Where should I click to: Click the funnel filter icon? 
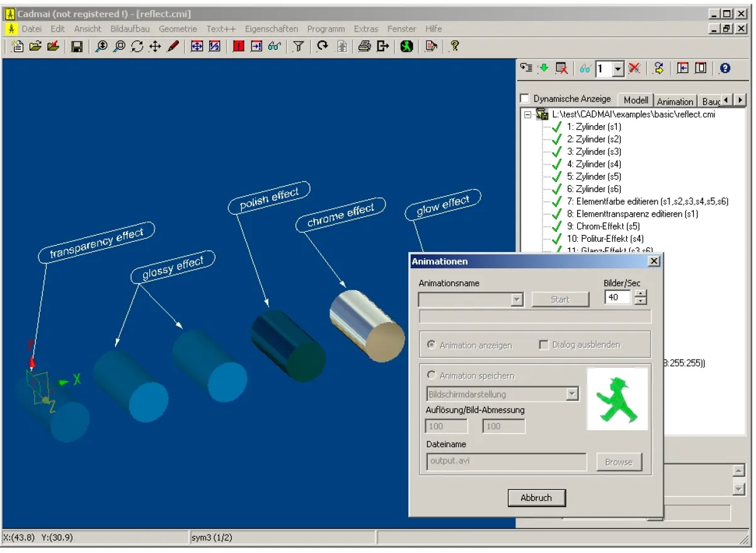click(x=299, y=47)
